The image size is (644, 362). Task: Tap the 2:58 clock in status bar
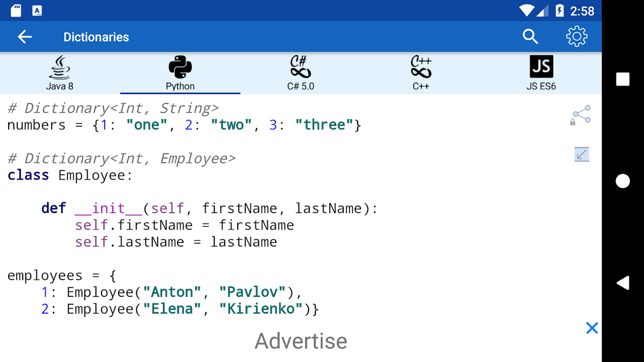point(582,11)
